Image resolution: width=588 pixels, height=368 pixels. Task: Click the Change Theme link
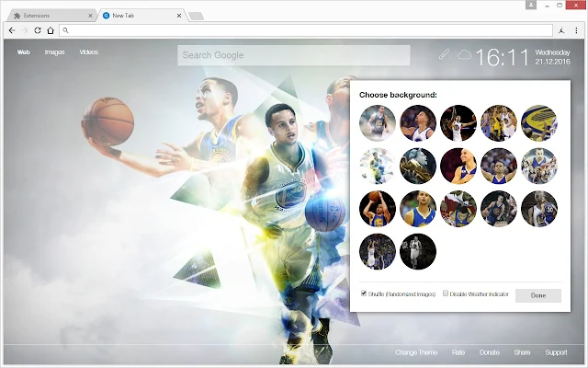coord(416,352)
